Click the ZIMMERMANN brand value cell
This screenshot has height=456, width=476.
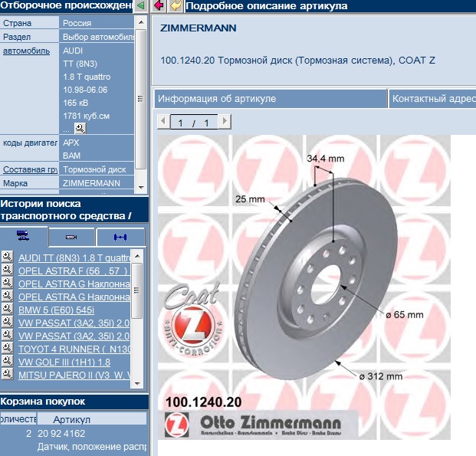click(x=97, y=183)
